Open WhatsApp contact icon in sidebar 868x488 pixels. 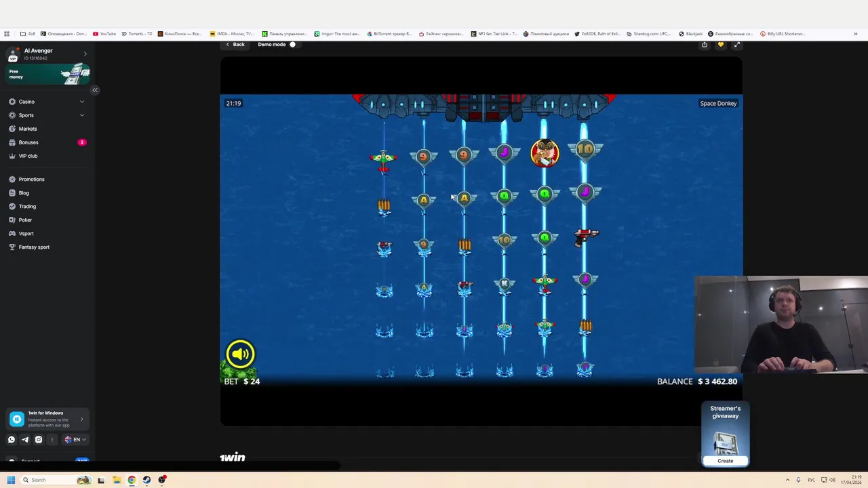click(x=11, y=439)
